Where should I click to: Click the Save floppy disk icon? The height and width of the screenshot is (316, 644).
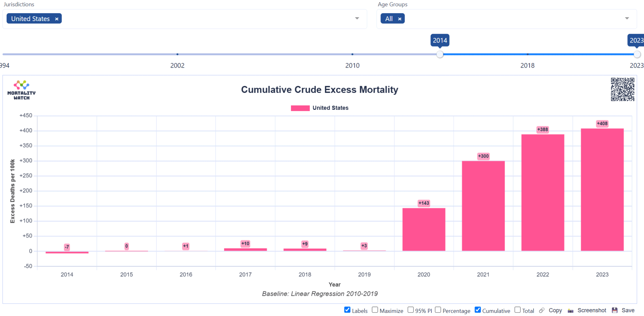tap(615, 310)
